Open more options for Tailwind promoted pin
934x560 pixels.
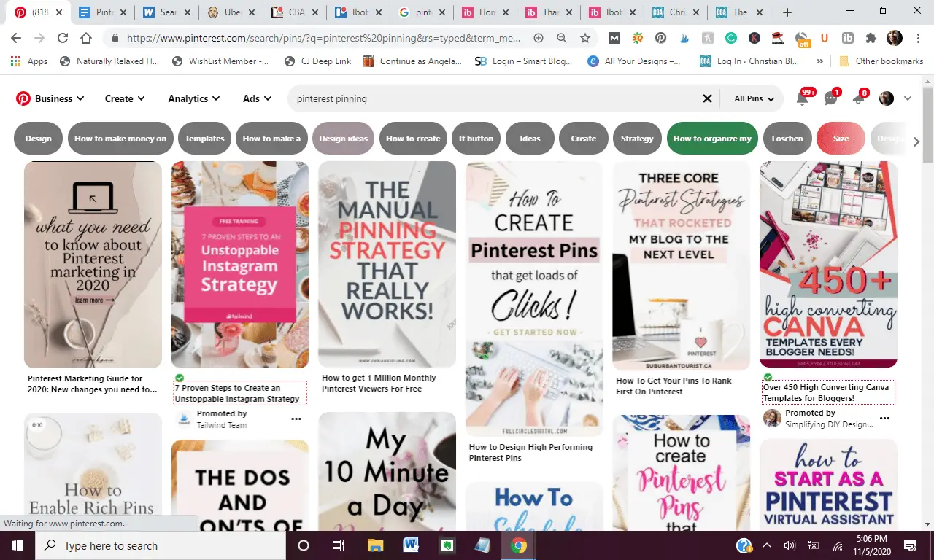(296, 419)
